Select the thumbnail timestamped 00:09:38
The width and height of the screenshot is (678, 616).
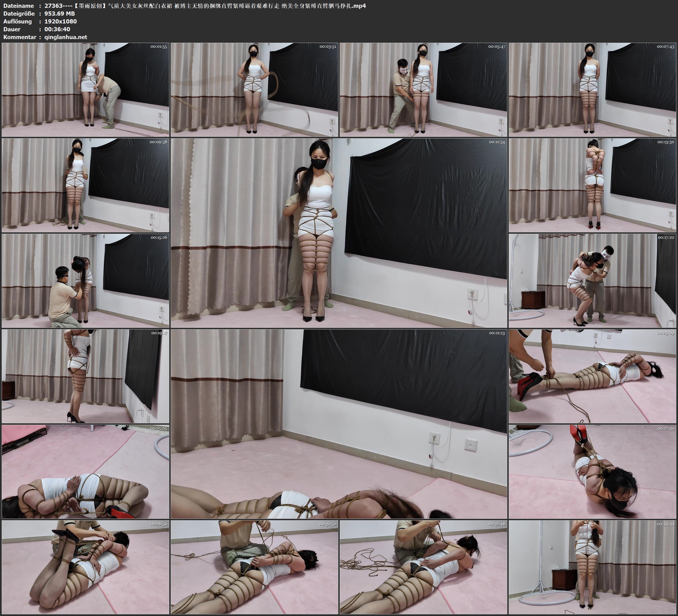[85, 185]
